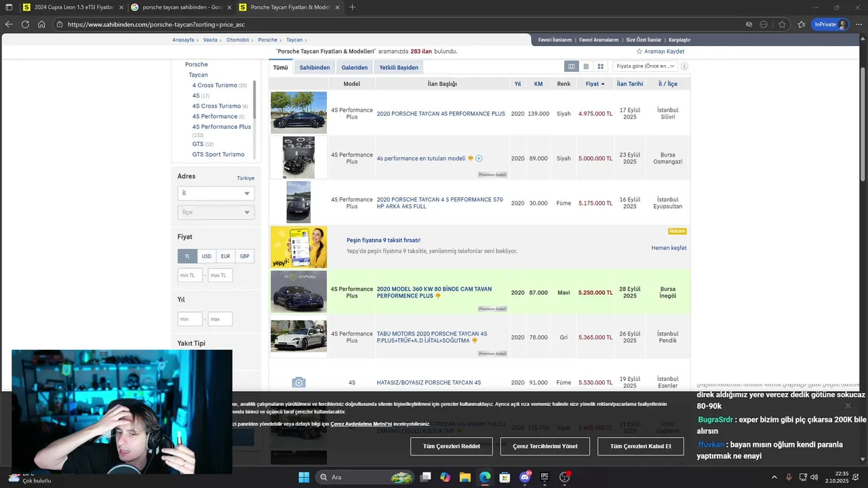Select the USD currency option
The image size is (868, 488).
206,256
